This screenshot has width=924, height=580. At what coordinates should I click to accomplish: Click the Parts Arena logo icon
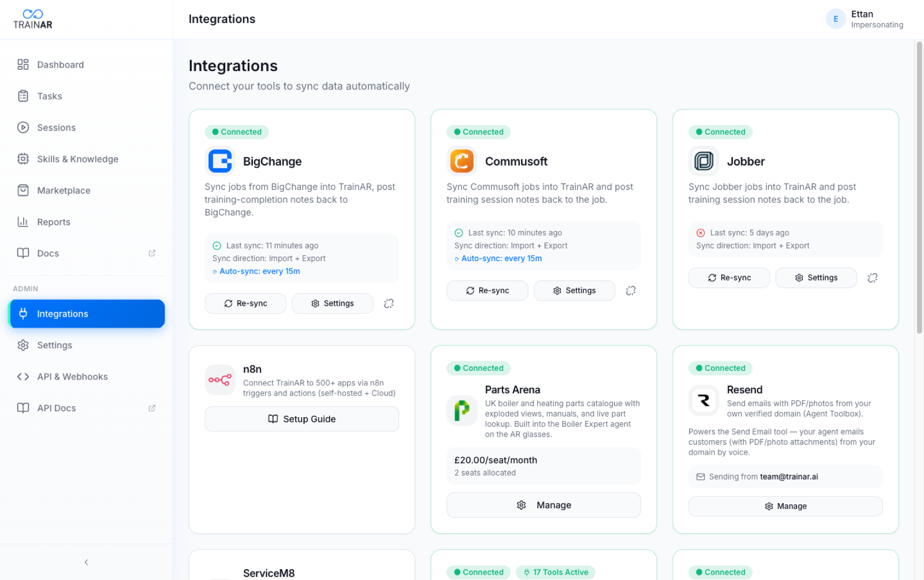[x=462, y=411]
